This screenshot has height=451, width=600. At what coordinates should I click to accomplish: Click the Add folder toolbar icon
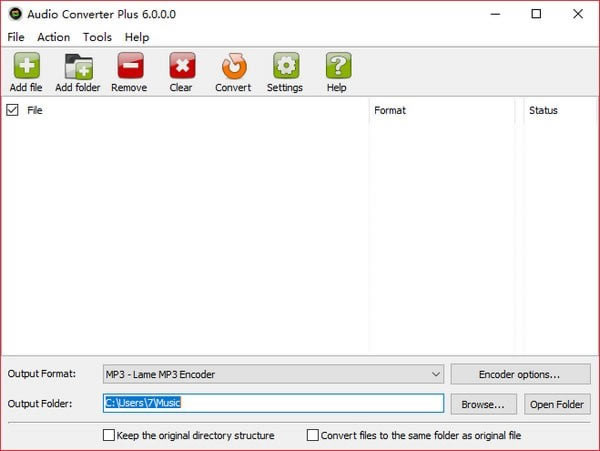click(78, 66)
